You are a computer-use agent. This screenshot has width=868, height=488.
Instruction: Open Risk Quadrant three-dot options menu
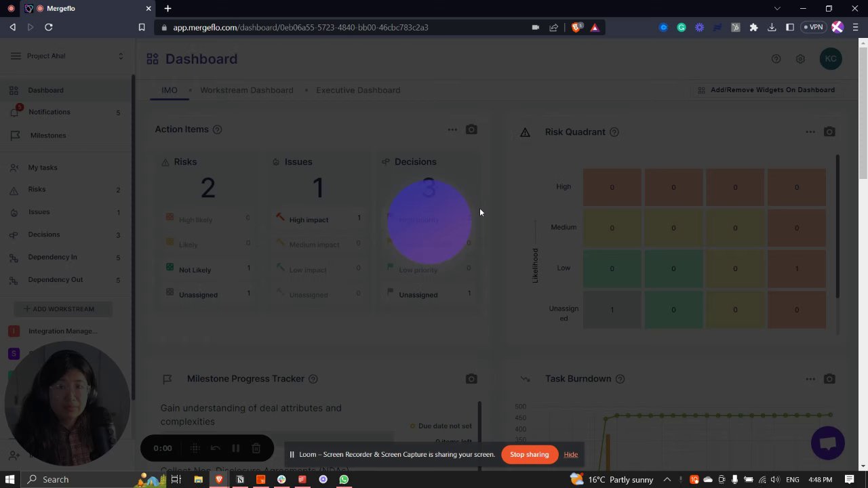(810, 131)
